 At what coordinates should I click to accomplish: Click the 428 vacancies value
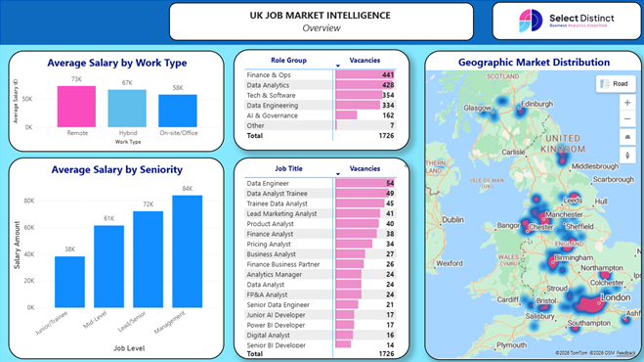388,85
